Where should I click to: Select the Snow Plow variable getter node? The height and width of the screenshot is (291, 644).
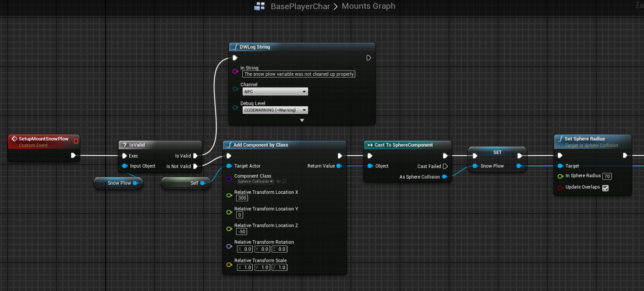coord(117,183)
